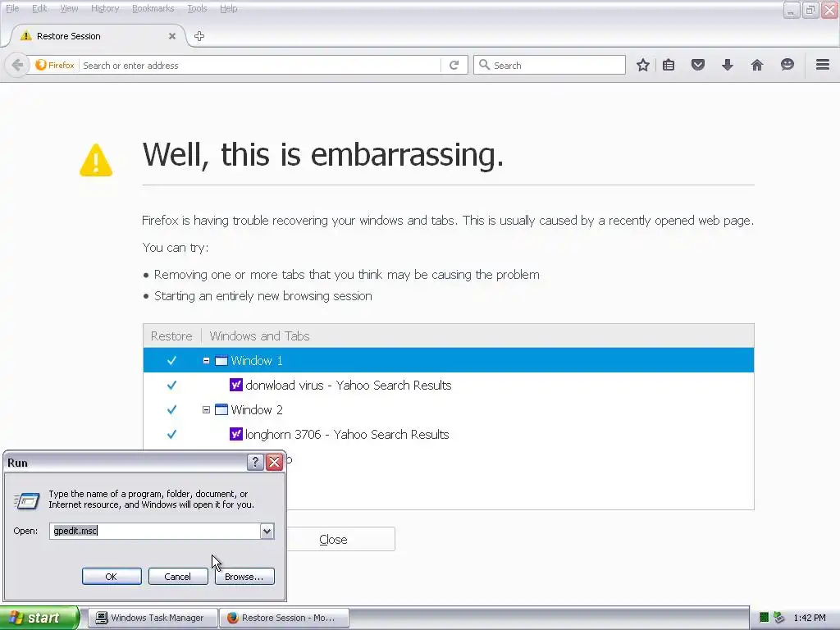
Task: Click the address bar field
Action: tap(260, 66)
